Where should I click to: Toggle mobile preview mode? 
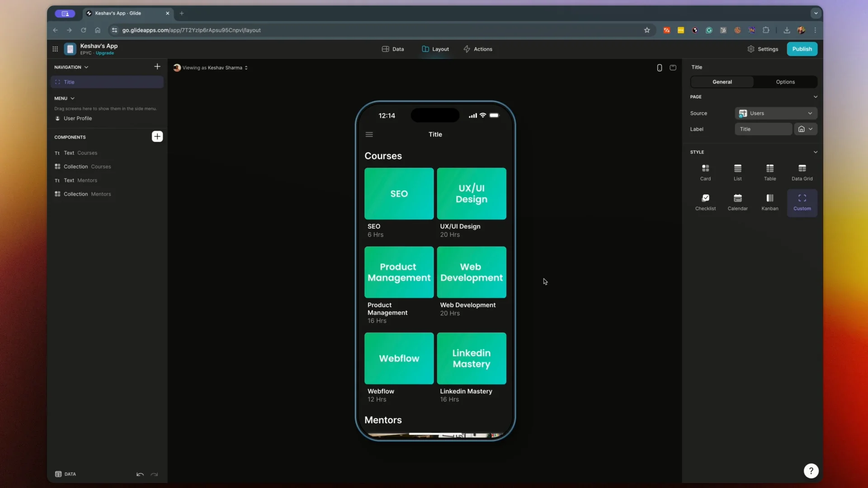659,67
